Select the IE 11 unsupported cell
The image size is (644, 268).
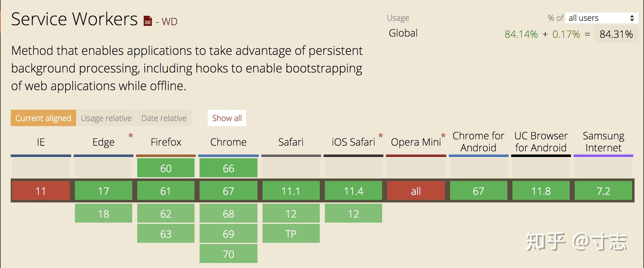coord(41,191)
